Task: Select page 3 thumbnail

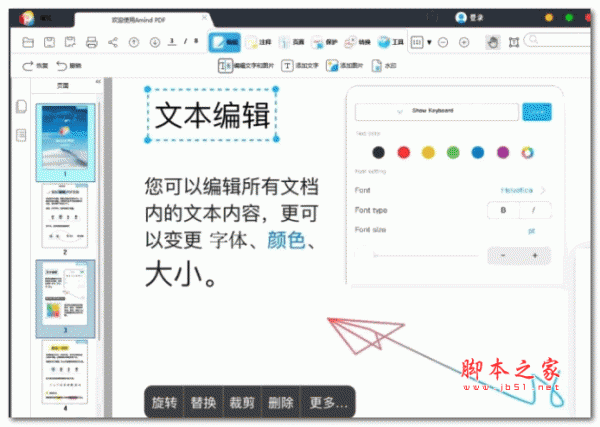Action: 65,298
